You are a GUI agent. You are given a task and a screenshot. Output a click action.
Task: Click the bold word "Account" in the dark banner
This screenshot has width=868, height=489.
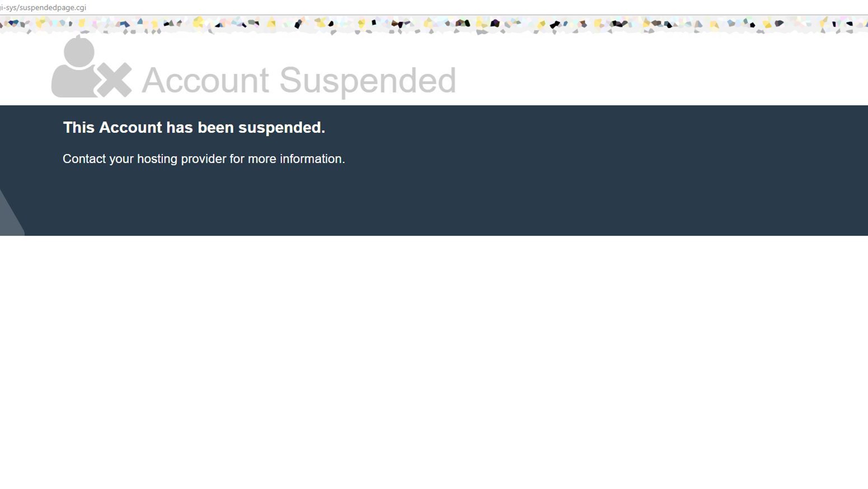coord(130,127)
